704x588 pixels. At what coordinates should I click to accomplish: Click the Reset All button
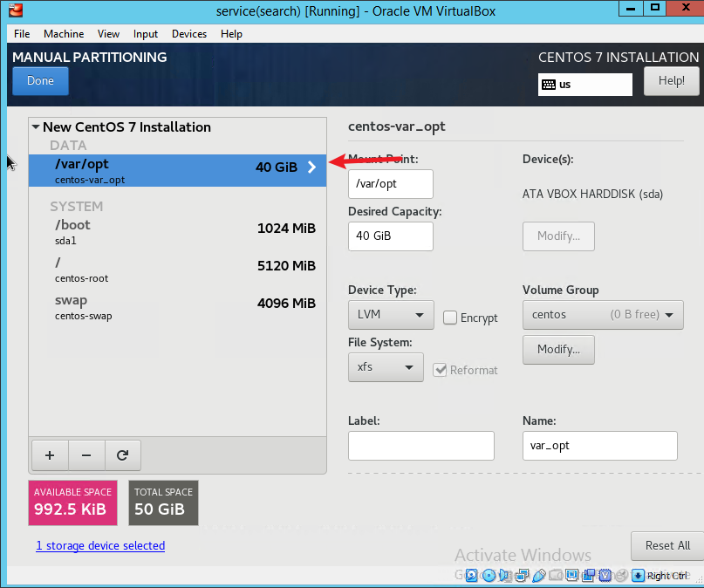667,546
